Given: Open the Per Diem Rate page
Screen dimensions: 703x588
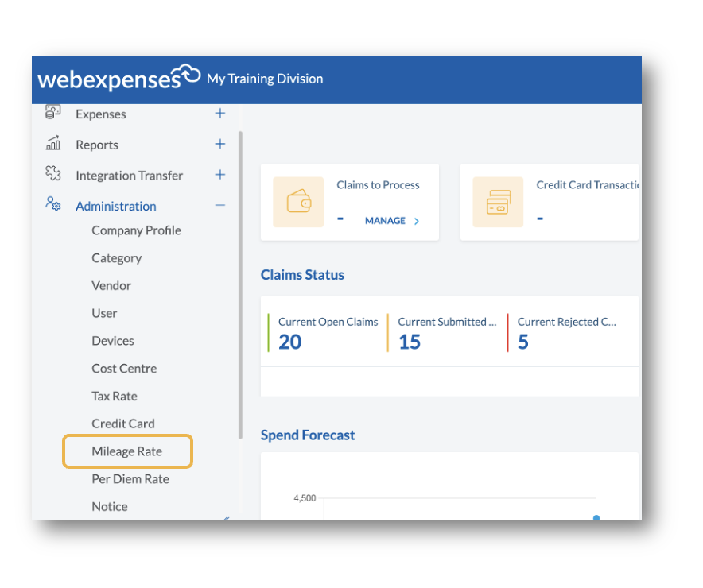Looking at the screenshot, I should (x=129, y=478).
